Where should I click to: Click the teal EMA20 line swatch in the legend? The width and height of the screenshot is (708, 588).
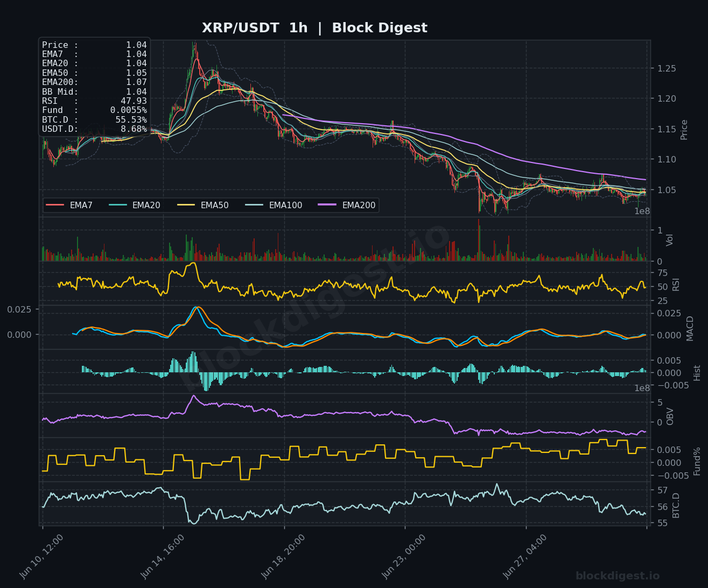(x=117, y=206)
